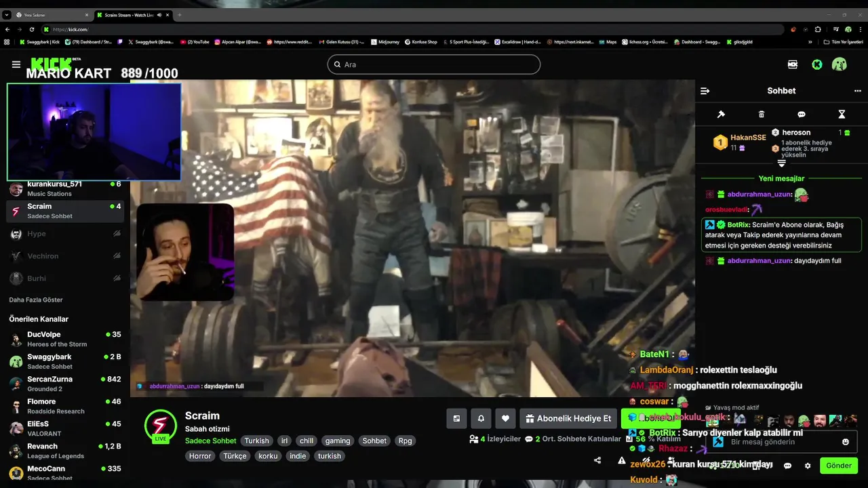Open the Swaggybark recommended channel

(x=65, y=361)
